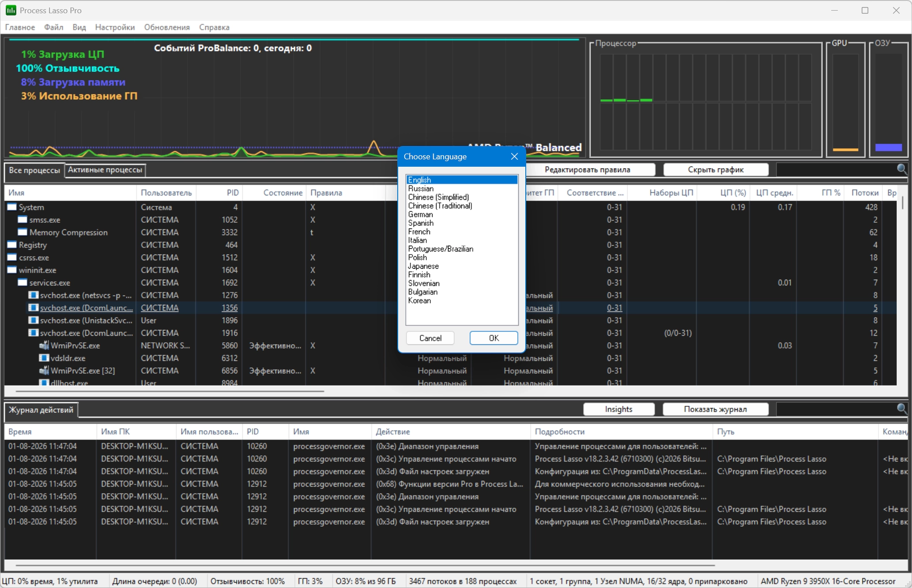Switch to the Активные процессы tab
The height and width of the screenshot is (588, 912).
click(105, 170)
